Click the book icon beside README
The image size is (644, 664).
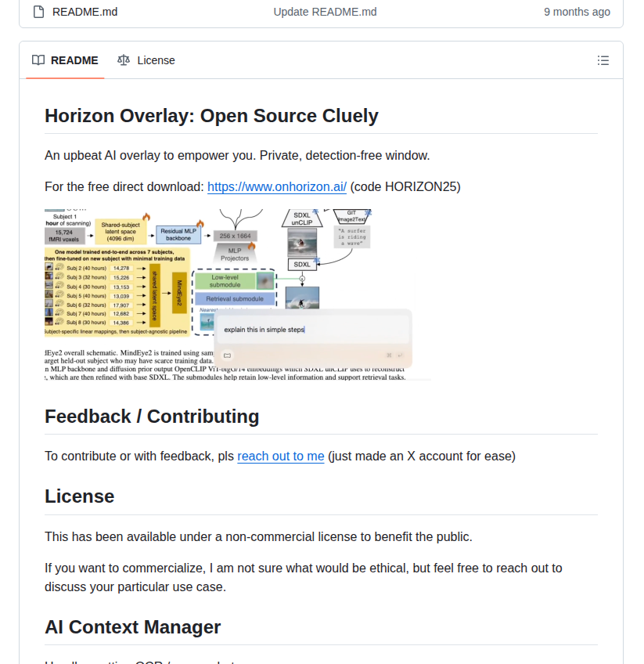tap(38, 60)
